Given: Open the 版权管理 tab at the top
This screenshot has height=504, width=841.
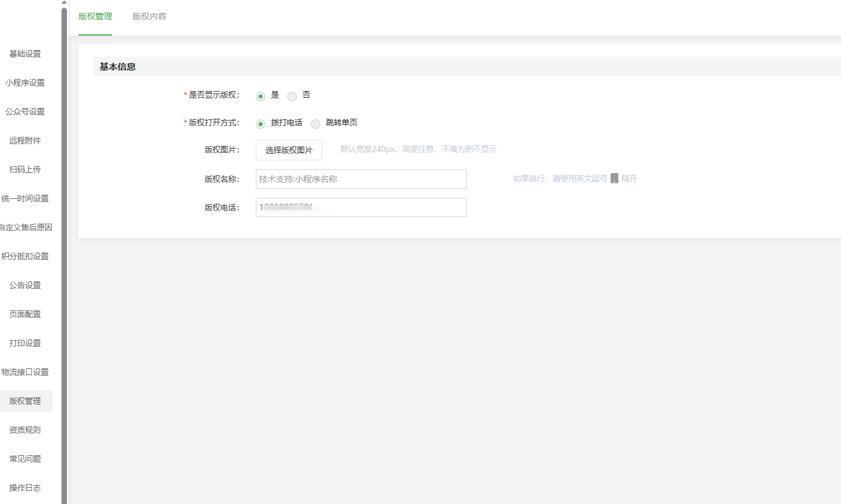Looking at the screenshot, I should pyautogui.click(x=95, y=16).
